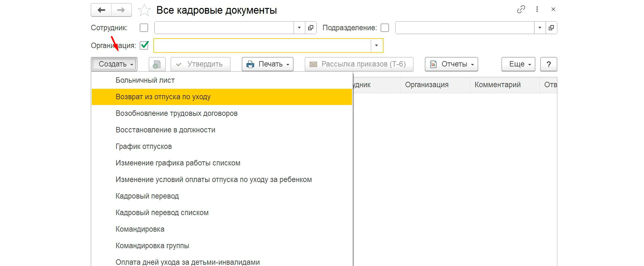Expand the Сотрудник field dropdown arrow
Screen dimensions: 644x266
tap(299, 28)
